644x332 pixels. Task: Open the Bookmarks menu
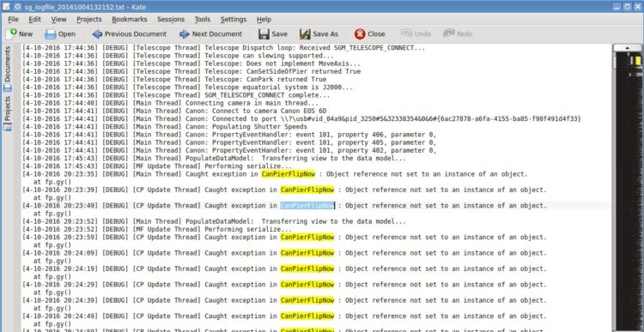(130, 19)
